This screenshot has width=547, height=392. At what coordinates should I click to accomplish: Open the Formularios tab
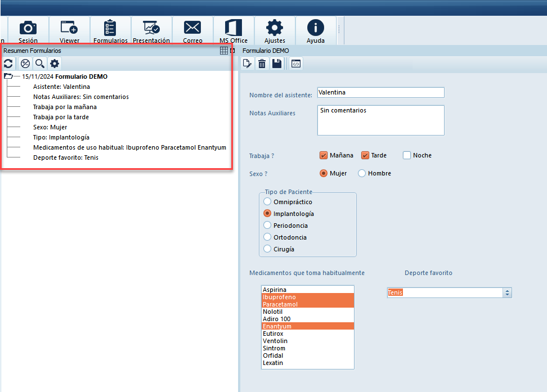(110, 31)
